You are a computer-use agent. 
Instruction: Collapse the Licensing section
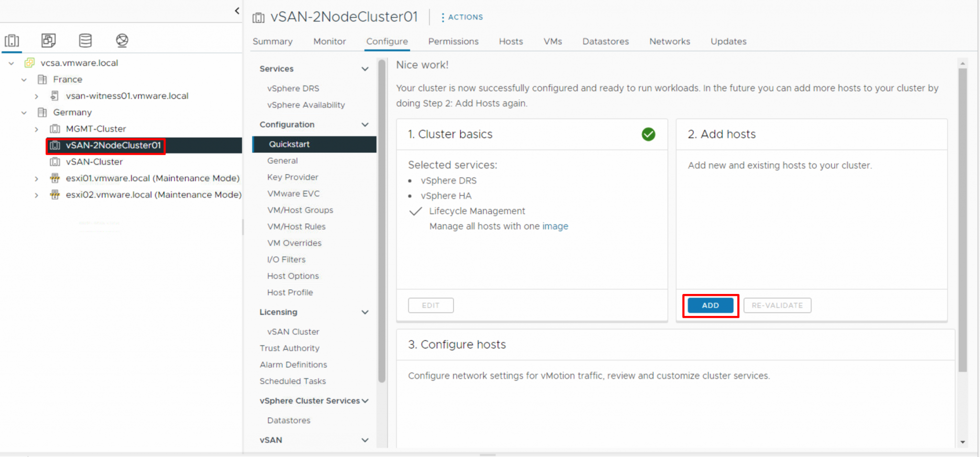(365, 312)
